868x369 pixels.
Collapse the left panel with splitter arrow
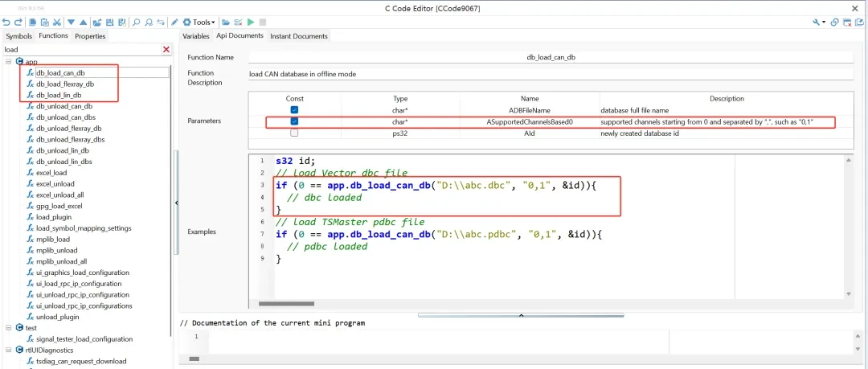pyautogui.click(x=177, y=203)
